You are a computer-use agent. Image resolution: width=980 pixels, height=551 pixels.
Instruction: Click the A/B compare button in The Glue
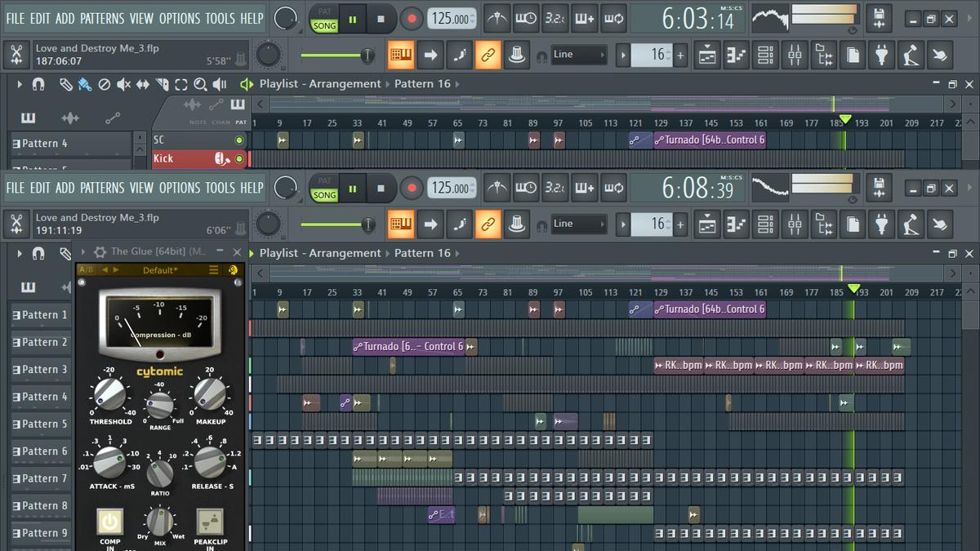click(x=86, y=270)
